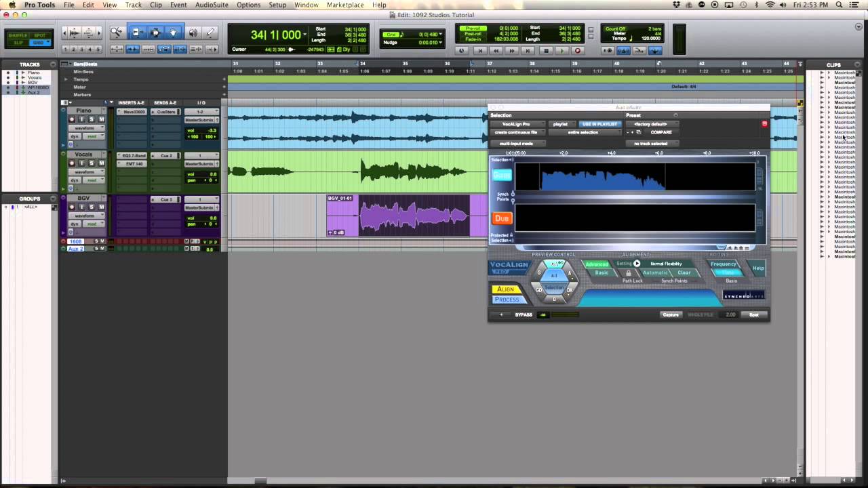Open the Clip menu
This screenshot has width=868, height=488.
pyautogui.click(x=156, y=5)
